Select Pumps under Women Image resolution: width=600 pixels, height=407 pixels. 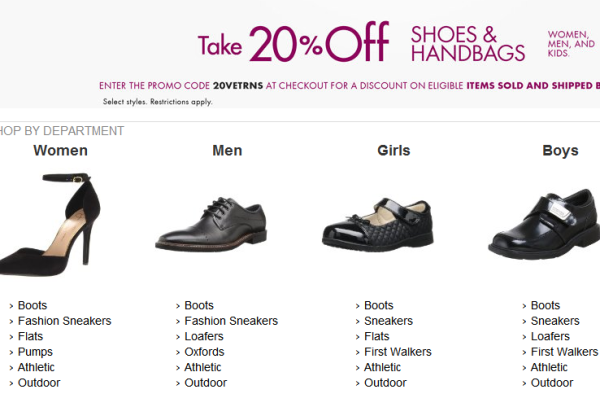coord(35,352)
